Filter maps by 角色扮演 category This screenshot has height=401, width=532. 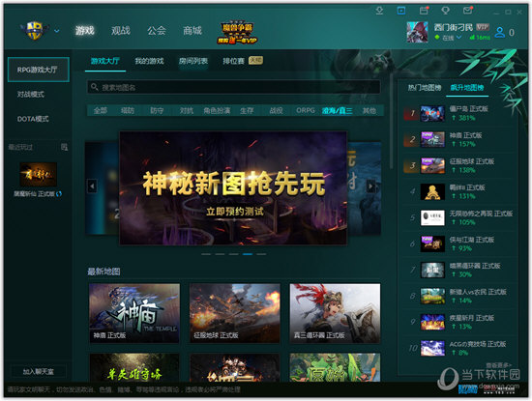(217, 110)
